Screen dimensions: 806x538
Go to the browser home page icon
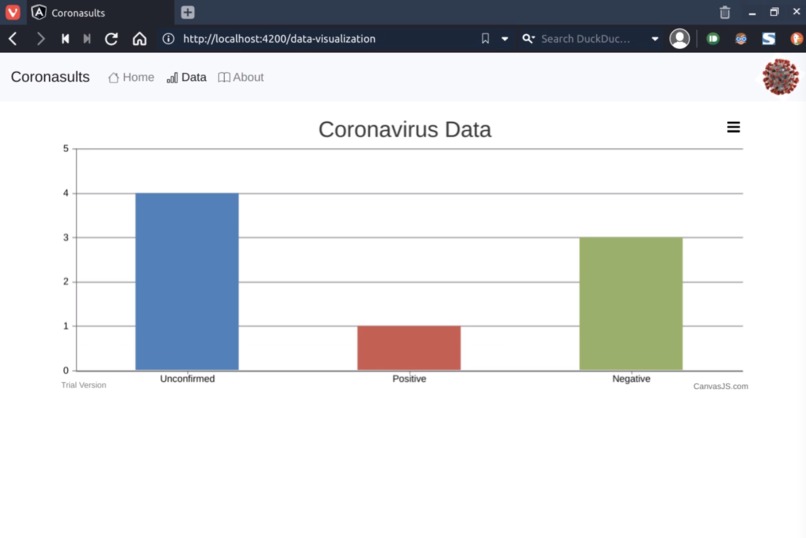(x=139, y=39)
